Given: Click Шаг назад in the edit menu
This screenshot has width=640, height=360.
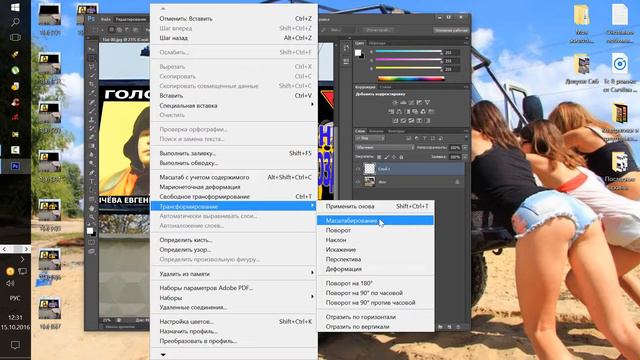Looking at the screenshot, I should [234, 38].
